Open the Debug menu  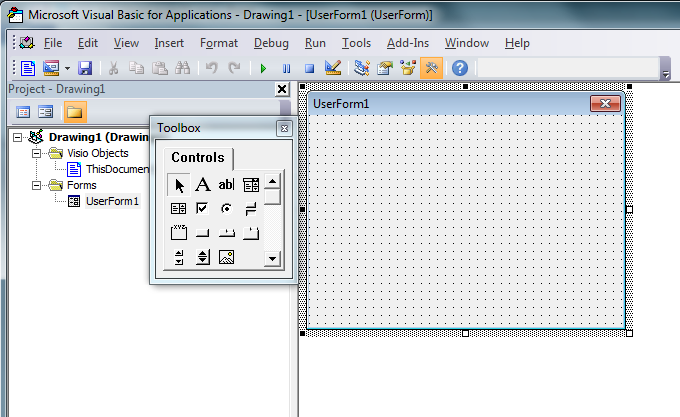[x=271, y=43]
